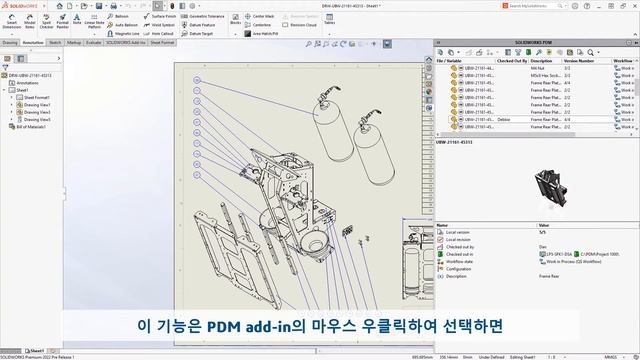Open the Sketch ribbon tab
This screenshot has width=640, height=360.
(55, 42)
